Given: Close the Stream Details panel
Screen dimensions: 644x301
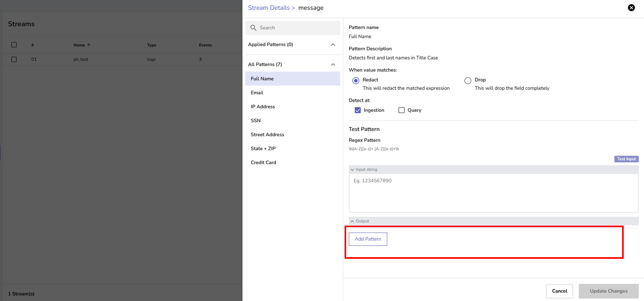Looking at the screenshot, I should (631, 8).
